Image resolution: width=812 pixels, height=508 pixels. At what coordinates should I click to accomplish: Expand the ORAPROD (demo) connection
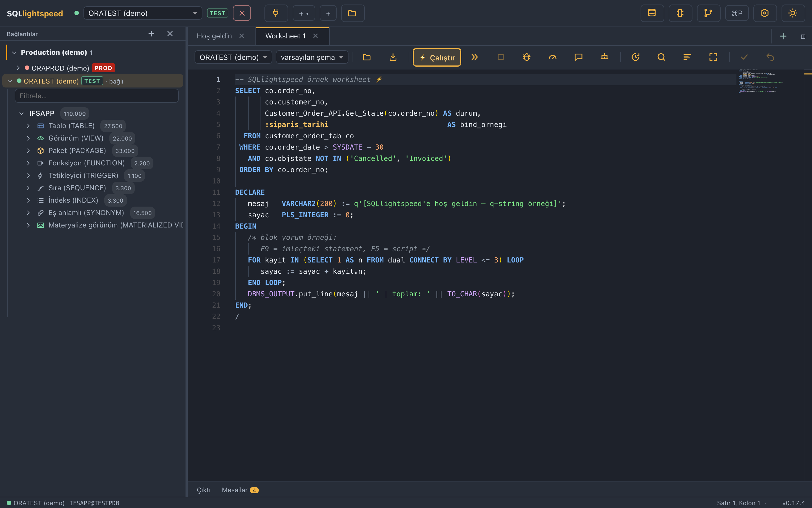coord(18,68)
